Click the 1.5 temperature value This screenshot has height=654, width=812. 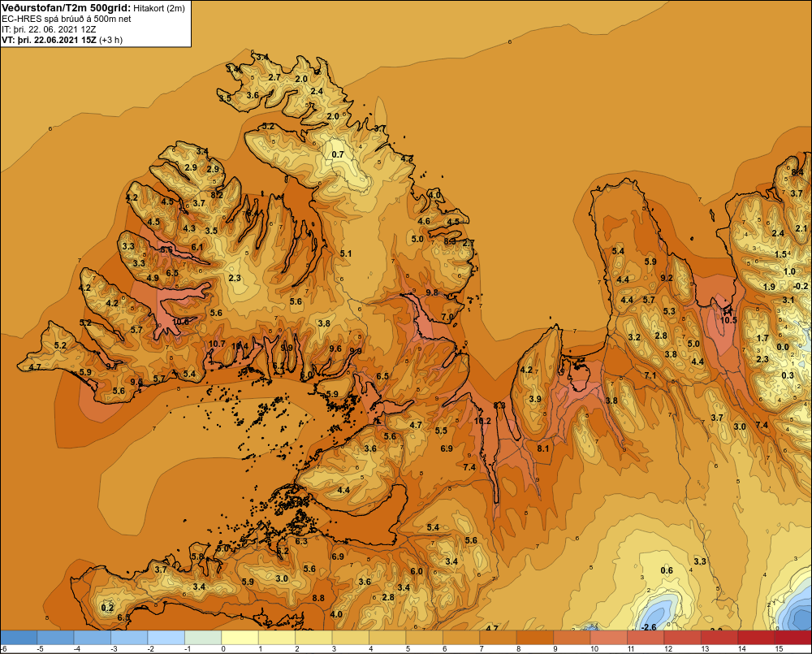(x=781, y=254)
